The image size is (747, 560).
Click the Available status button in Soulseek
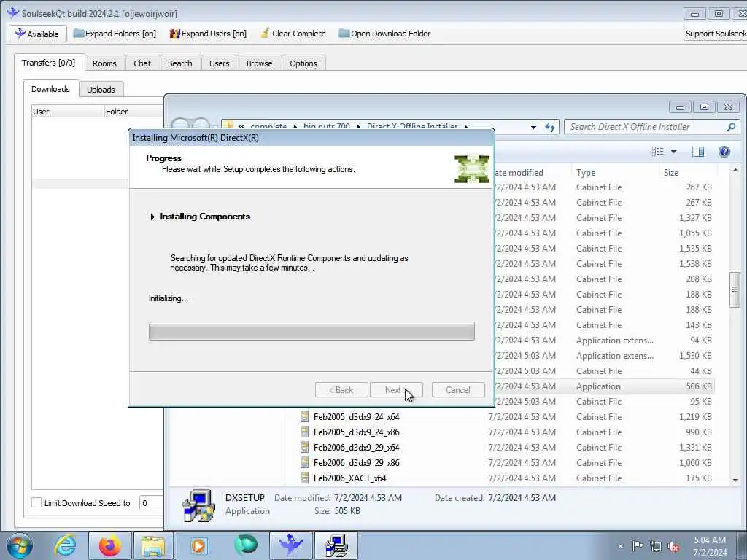(x=38, y=34)
